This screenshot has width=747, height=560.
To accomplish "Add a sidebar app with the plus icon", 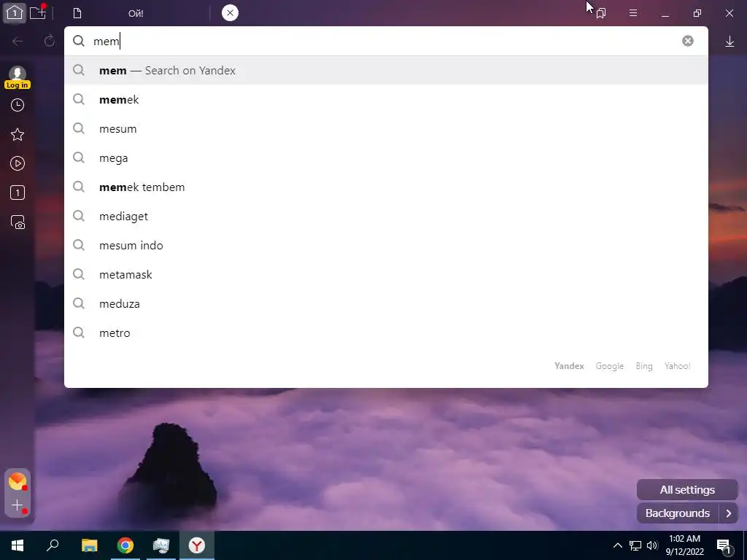I will pyautogui.click(x=18, y=505).
